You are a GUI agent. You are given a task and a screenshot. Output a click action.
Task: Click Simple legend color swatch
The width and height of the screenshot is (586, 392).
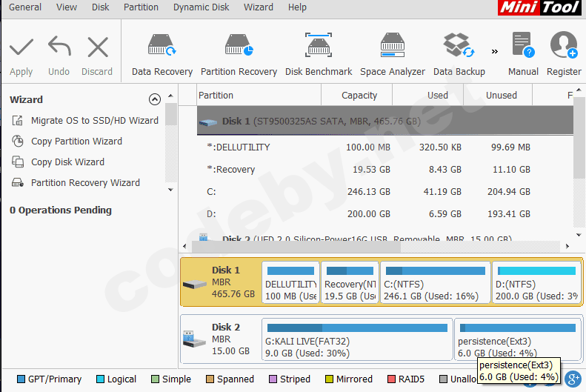[x=155, y=379]
